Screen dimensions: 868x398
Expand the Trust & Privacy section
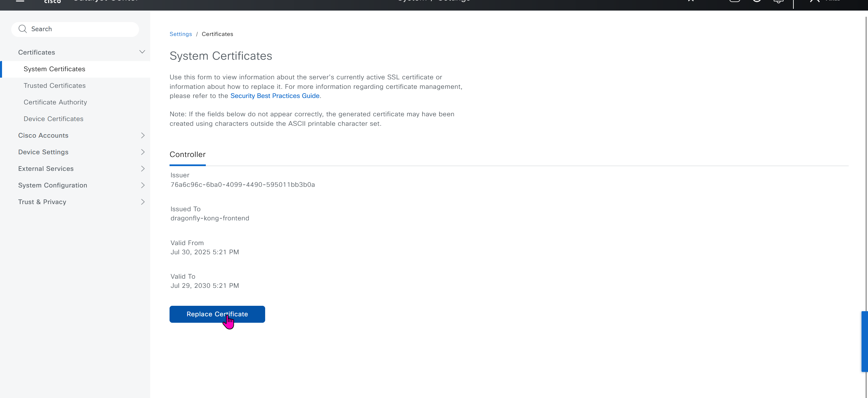point(142,202)
